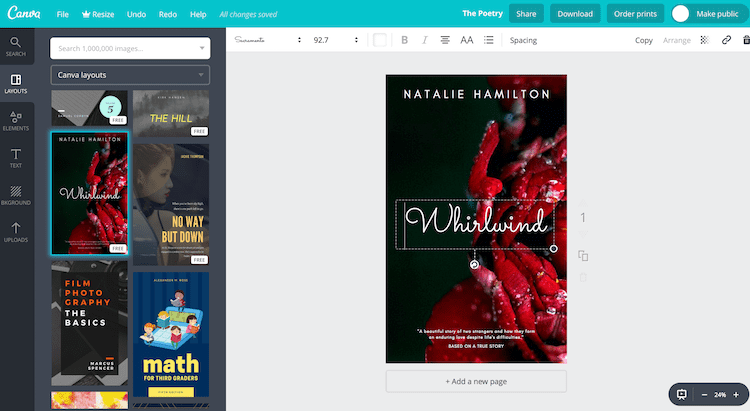Image resolution: width=750 pixels, height=411 pixels.
Task: Select the Whirlwind layout thumbnail
Action: (89, 193)
